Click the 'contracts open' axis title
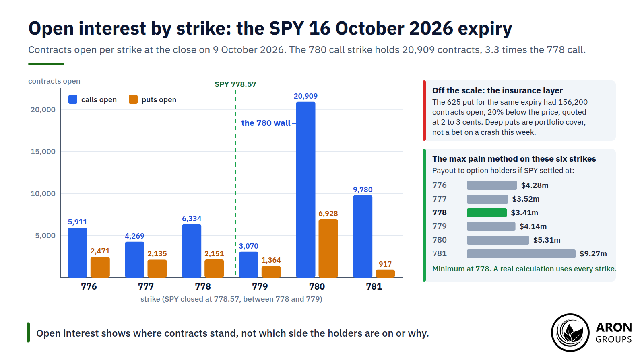The height and width of the screenshot is (362, 644). [x=54, y=81]
